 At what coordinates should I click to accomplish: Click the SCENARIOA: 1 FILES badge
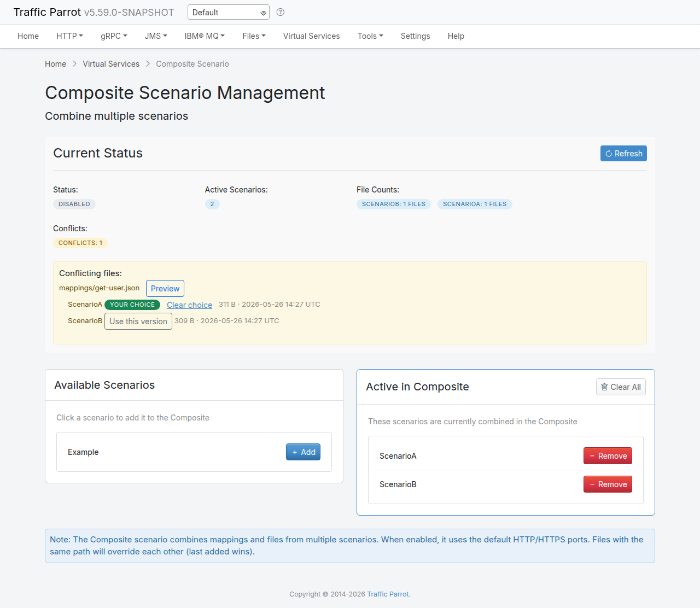(x=475, y=204)
